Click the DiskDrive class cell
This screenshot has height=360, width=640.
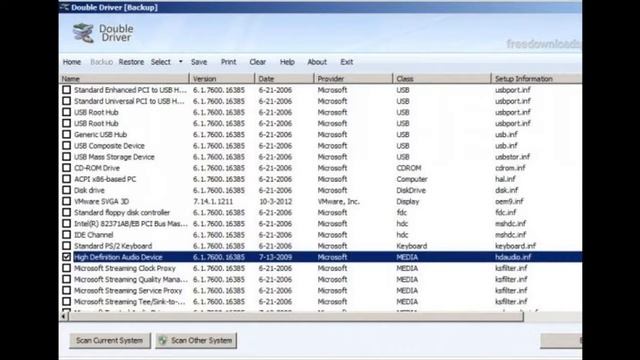[x=411, y=190]
